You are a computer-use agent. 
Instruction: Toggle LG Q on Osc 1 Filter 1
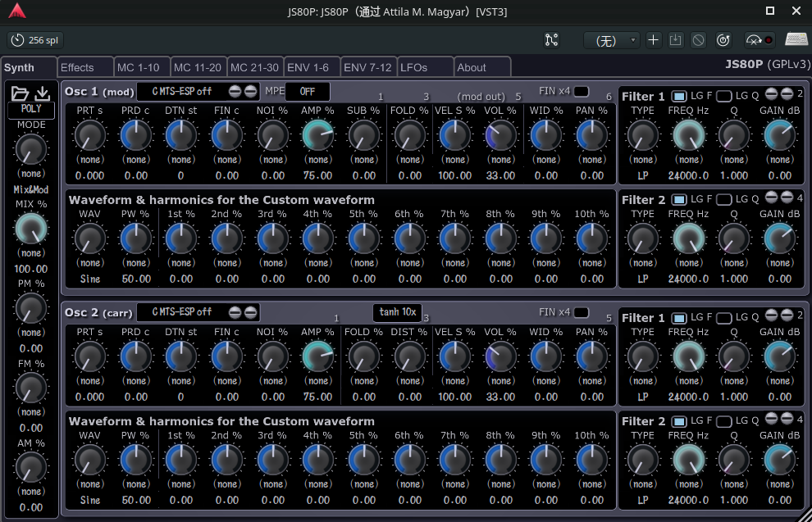[x=724, y=96]
